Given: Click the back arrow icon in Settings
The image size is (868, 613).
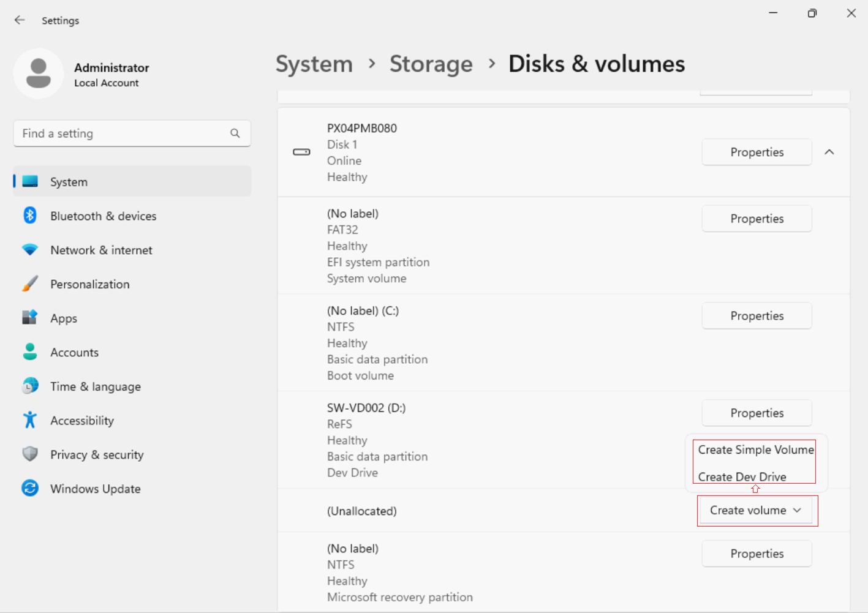Looking at the screenshot, I should [x=20, y=20].
